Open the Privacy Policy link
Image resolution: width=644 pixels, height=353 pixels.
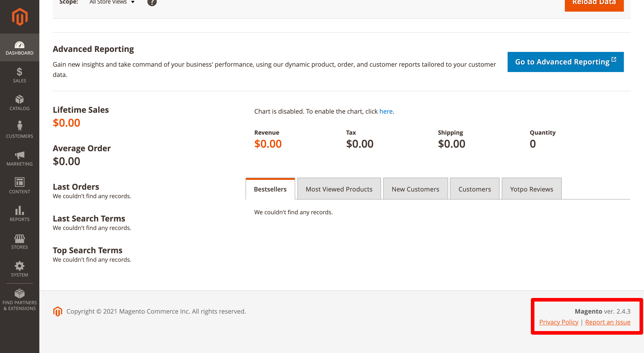(559, 322)
